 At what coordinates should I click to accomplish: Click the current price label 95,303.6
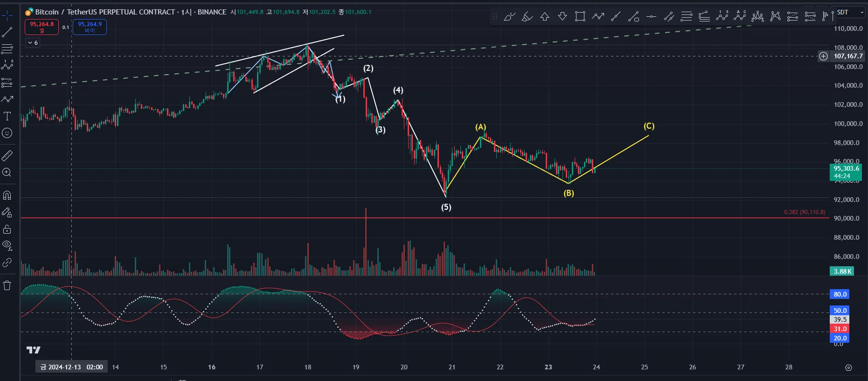(x=846, y=172)
